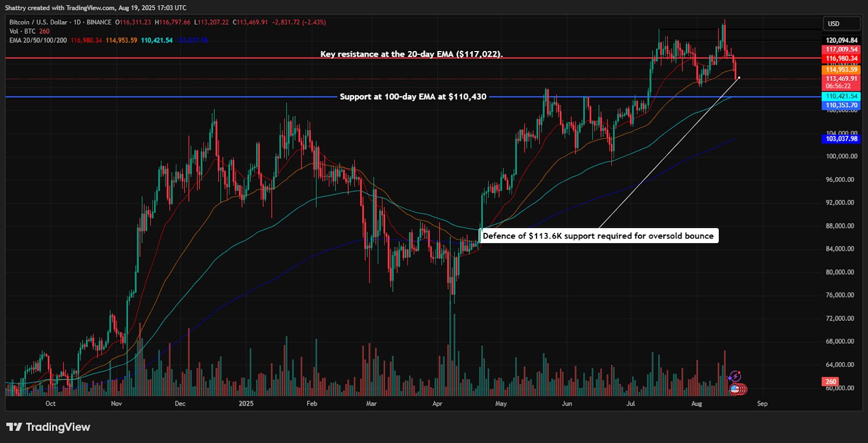
Task: Select the Bitcoin / U.S. Dollar symbol title
Action: 38,22
